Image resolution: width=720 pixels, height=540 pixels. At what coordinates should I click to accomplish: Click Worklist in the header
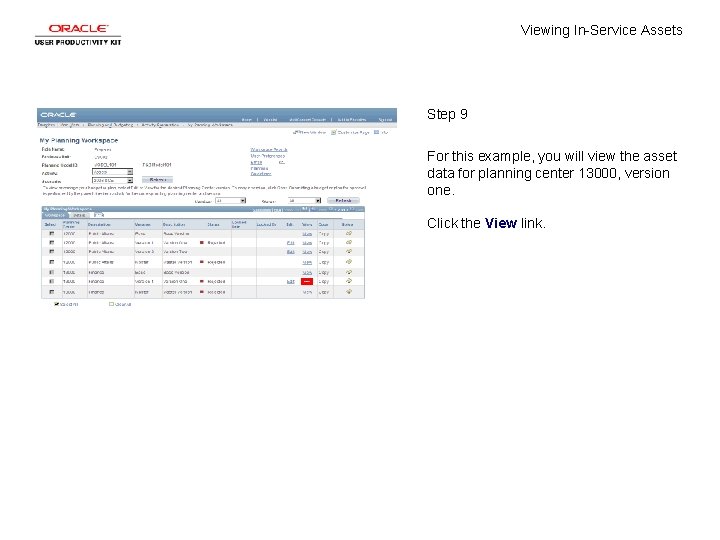(x=270, y=119)
